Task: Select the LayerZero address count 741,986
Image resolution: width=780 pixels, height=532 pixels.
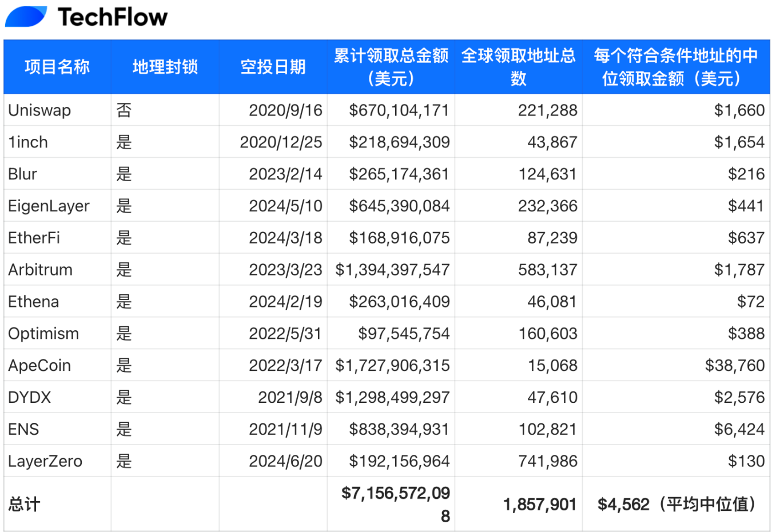Action: (x=548, y=461)
